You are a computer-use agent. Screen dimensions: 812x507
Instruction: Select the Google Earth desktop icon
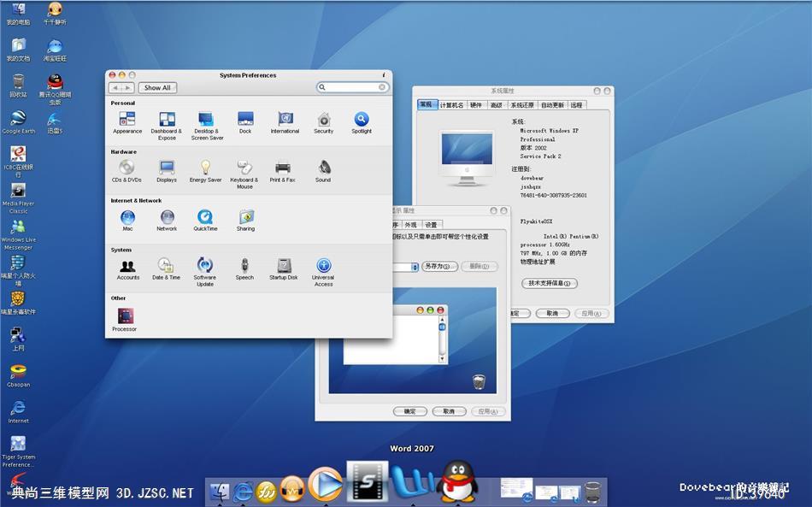(x=19, y=123)
